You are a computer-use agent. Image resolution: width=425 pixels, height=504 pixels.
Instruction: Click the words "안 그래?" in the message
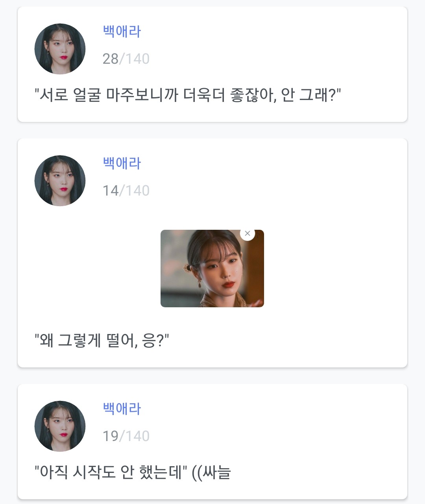tap(310, 95)
